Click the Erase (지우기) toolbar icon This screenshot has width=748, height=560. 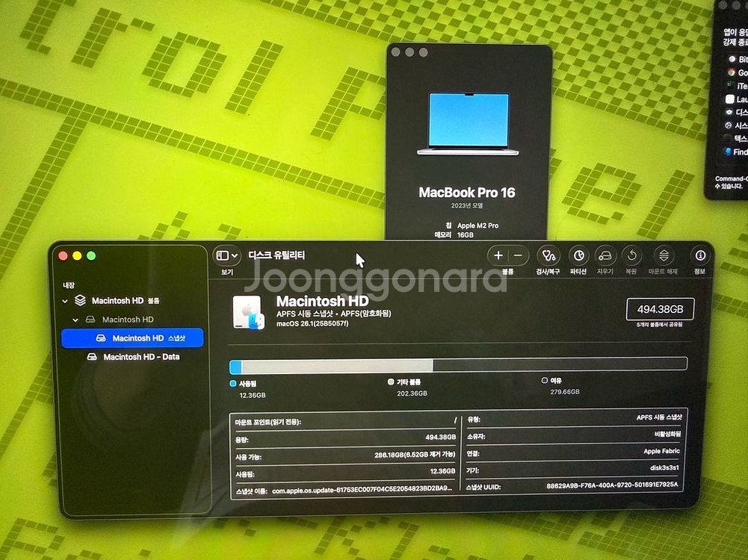(605, 255)
